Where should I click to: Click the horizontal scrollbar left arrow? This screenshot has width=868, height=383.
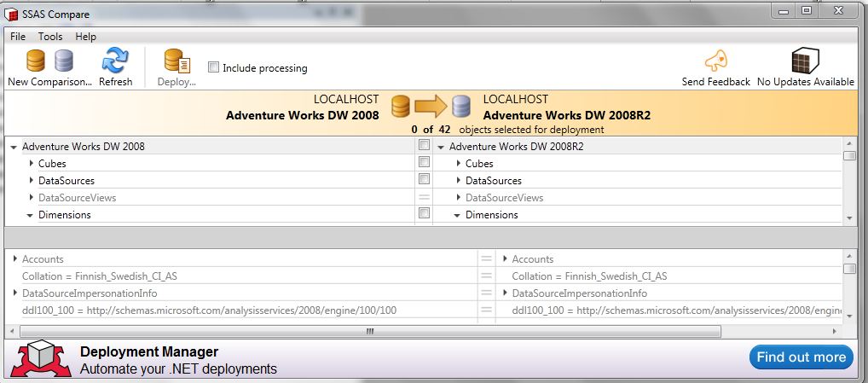click(x=13, y=331)
